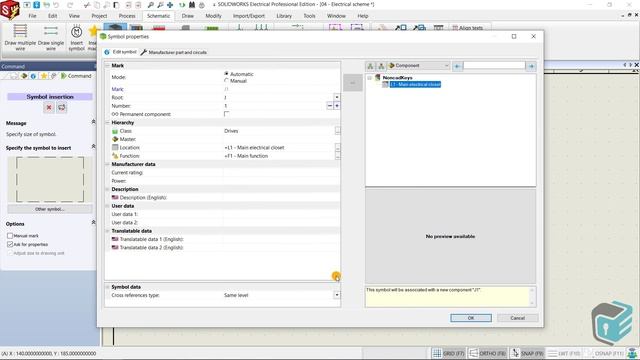
Task: Click the second tree view icon above component tree
Action: [x=381, y=66]
